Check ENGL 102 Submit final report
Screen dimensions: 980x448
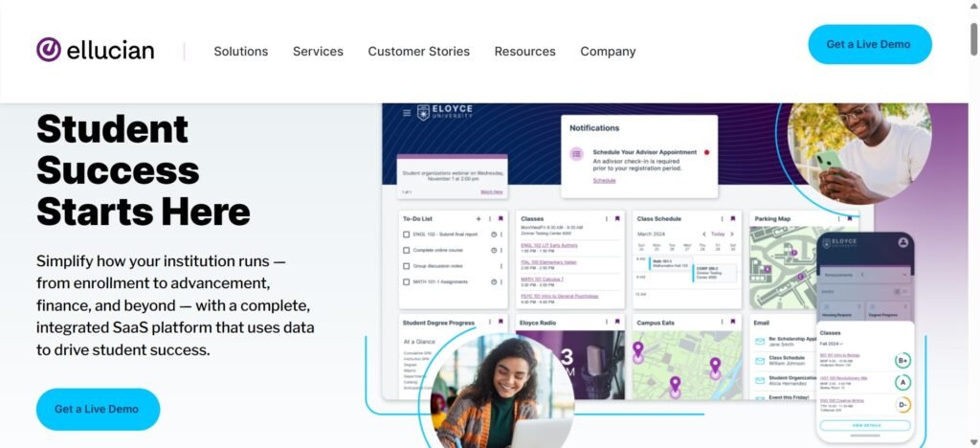[406, 235]
